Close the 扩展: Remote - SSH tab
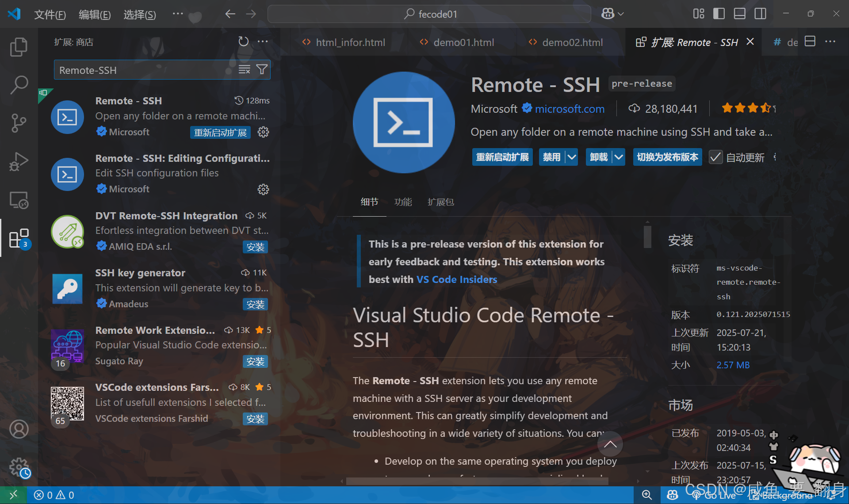Viewport: 849px width, 504px height. [x=750, y=42]
